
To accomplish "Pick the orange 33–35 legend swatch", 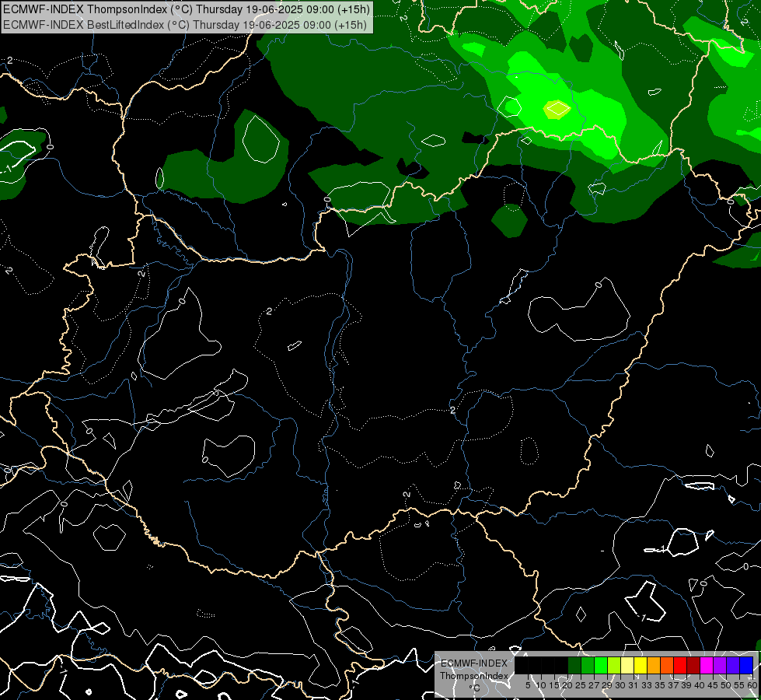I will (x=654, y=665).
